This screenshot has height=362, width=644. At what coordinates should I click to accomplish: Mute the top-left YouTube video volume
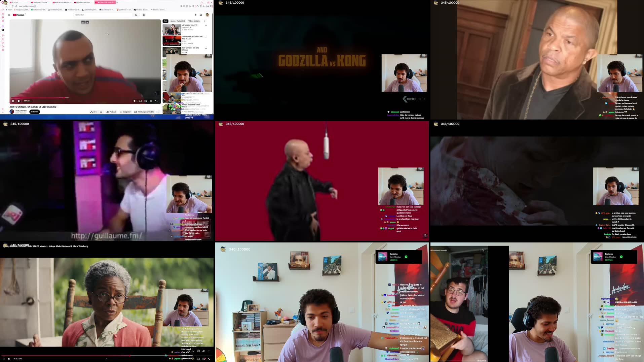(19, 101)
